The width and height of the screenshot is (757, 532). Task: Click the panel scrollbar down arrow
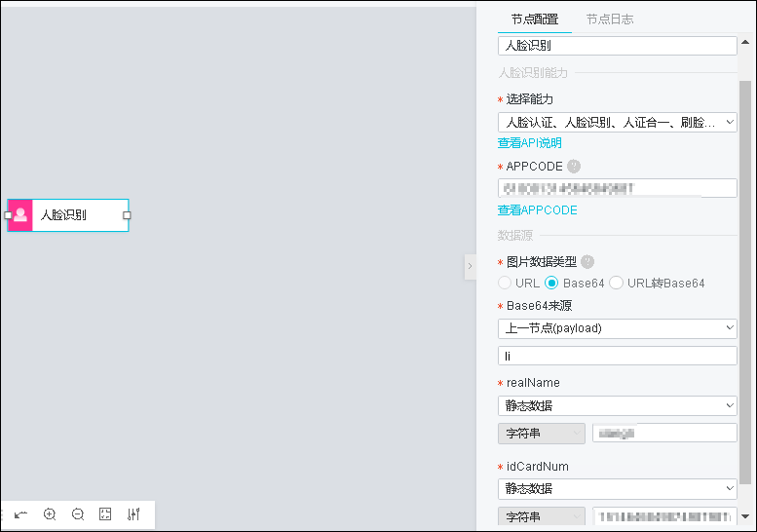click(745, 516)
